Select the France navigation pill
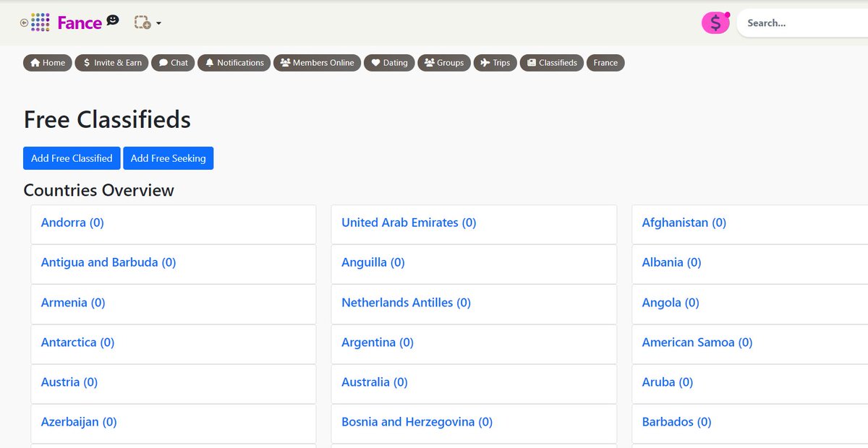The width and height of the screenshot is (868, 448). 605,63
